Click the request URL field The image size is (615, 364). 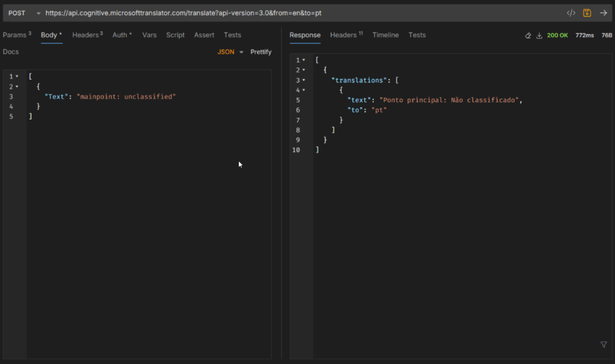coord(202,13)
